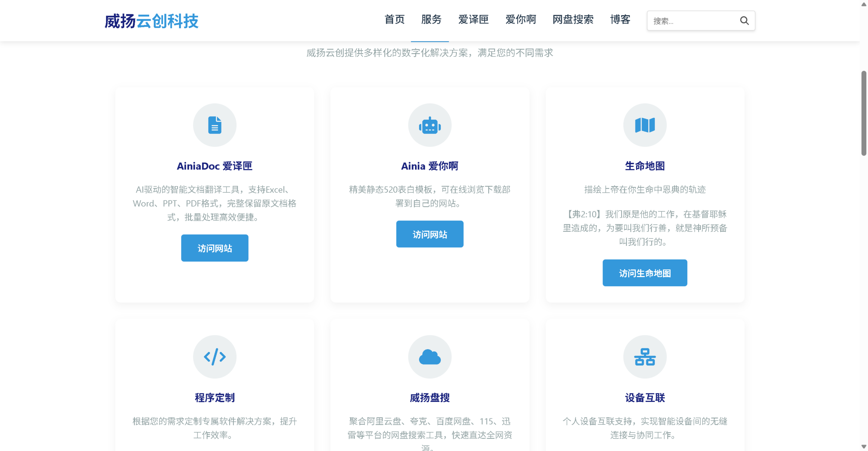Click the 根据您的需求定制专属软件 description
The height and width of the screenshot is (451, 868).
[x=215, y=428]
